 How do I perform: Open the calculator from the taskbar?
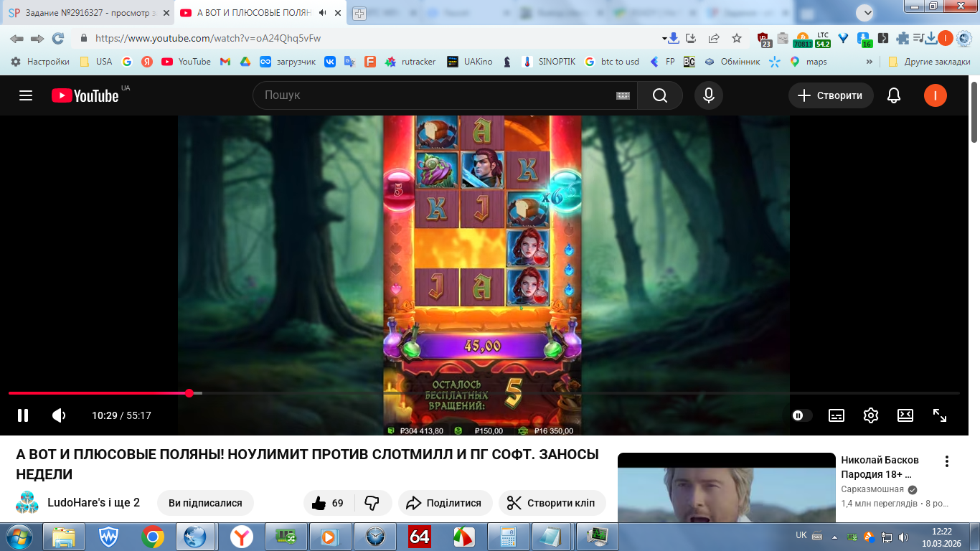(x=509, y=537)
